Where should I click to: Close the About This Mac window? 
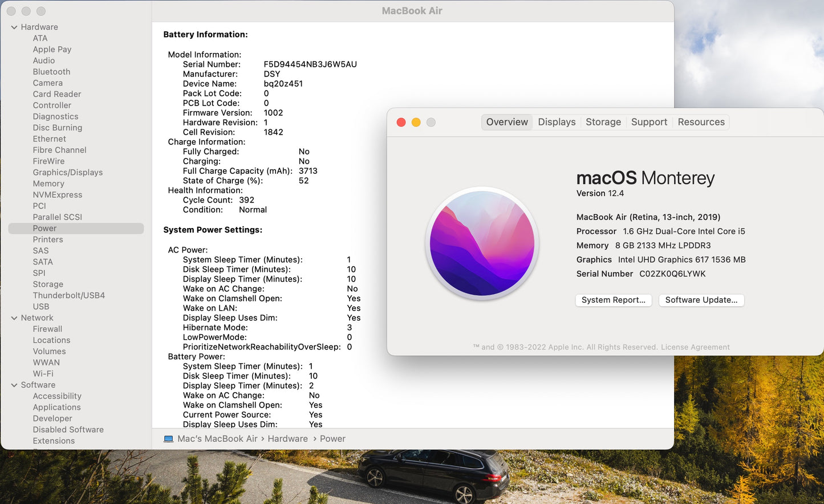point(401,123)
